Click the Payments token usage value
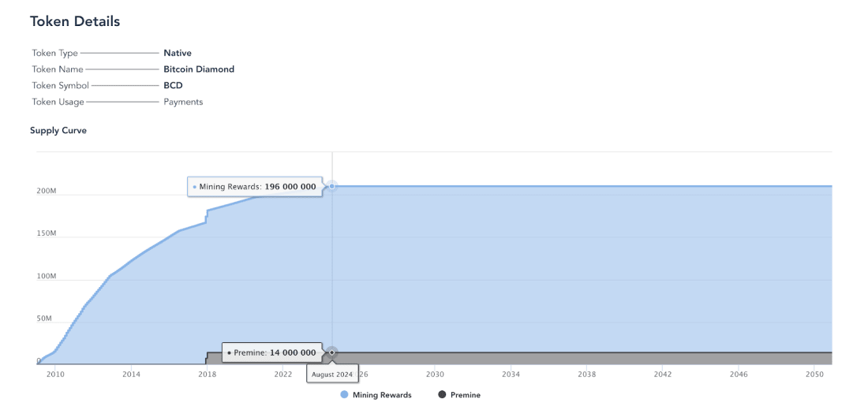 [x=183, y=102]
